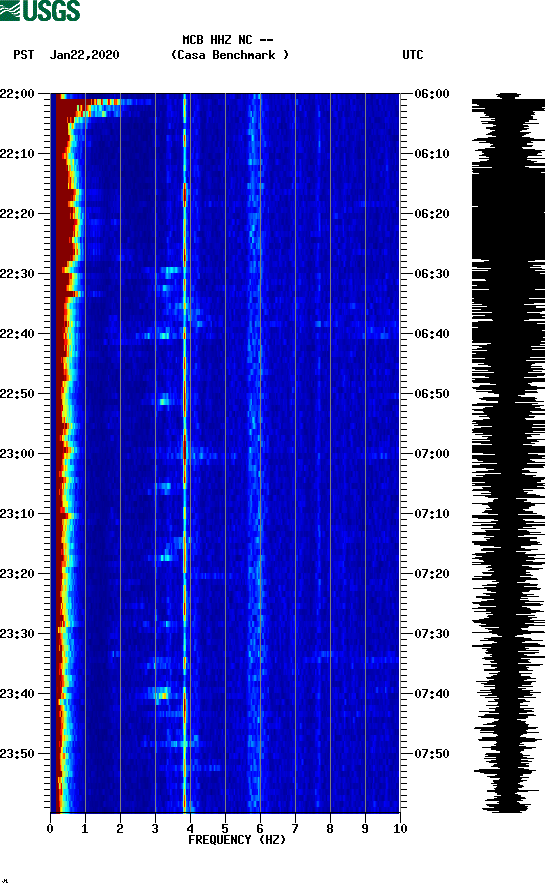The image size is (552, 892).
Task: Click the date 'Jan22,2020'
Action: 84,55
